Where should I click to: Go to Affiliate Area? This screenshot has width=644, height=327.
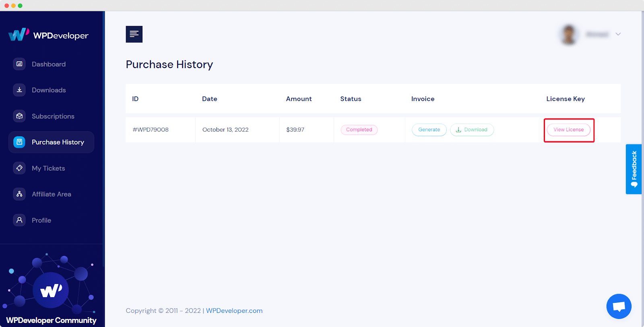click(x=52, y=194)
